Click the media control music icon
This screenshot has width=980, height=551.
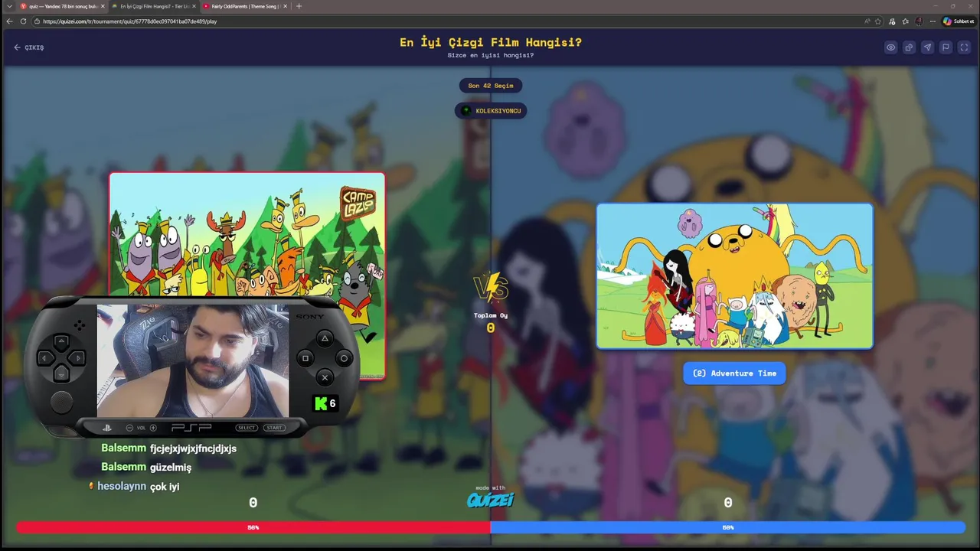point(893,21)
